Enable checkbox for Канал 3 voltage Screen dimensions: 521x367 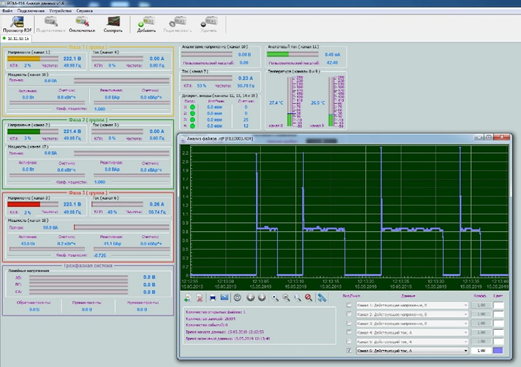pos(349,323)
